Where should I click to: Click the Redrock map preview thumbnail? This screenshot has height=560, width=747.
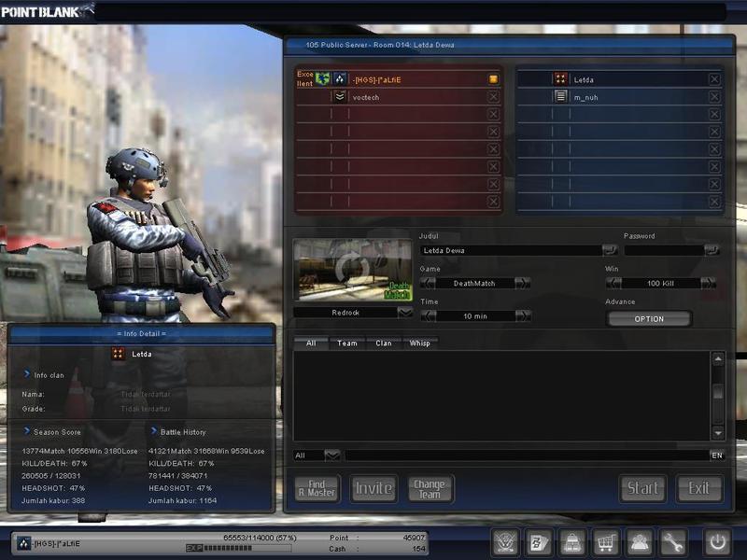point(353,270)
